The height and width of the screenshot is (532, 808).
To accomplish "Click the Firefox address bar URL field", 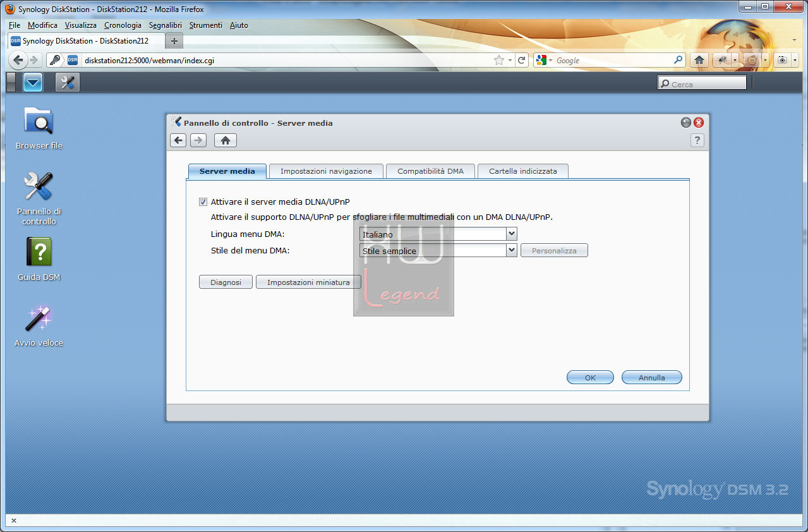I will pos(287,60).
